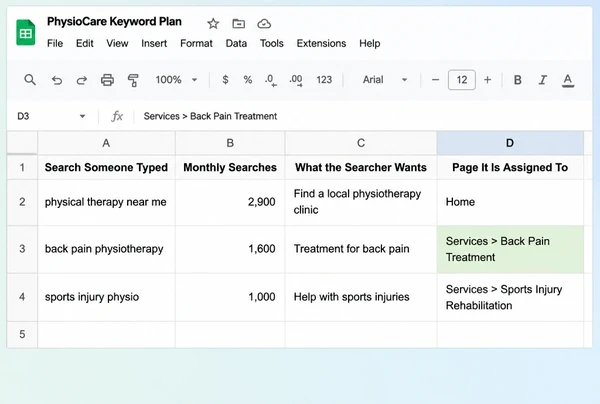Select 'Services > Sports Injury Rehabilitation' cell
600x404 pixels.
[510, 297]
